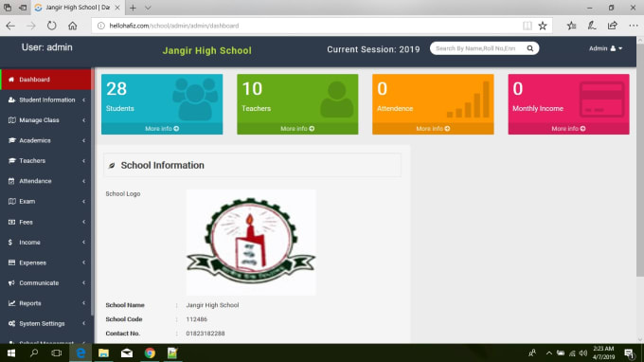Open the Windows Start menu
This screenshot has height=362, width=644.
pyautogui.click(x=11, y=353)
